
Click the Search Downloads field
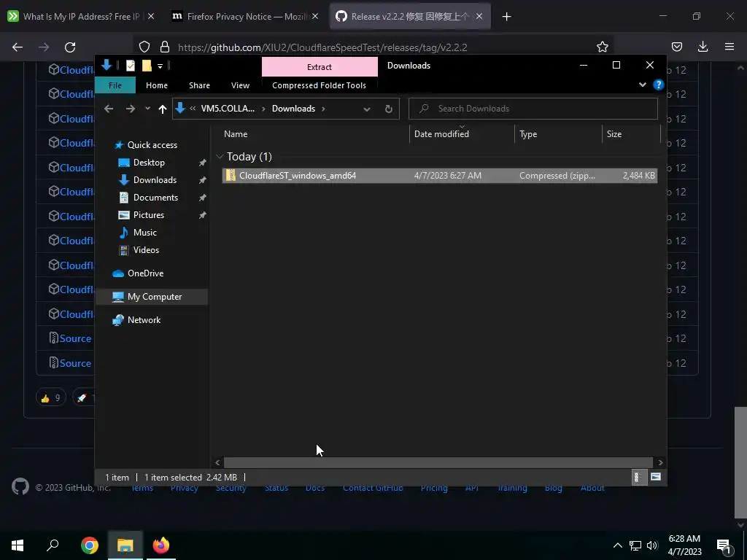tap(533, 109)
